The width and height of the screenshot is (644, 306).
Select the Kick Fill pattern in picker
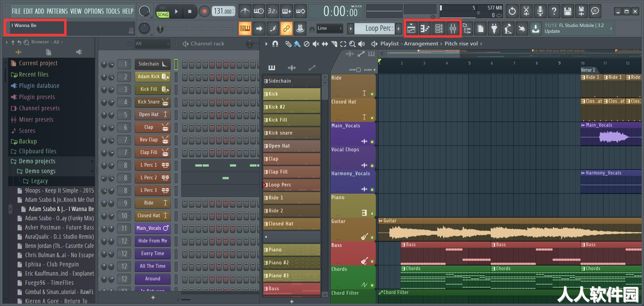291,120
